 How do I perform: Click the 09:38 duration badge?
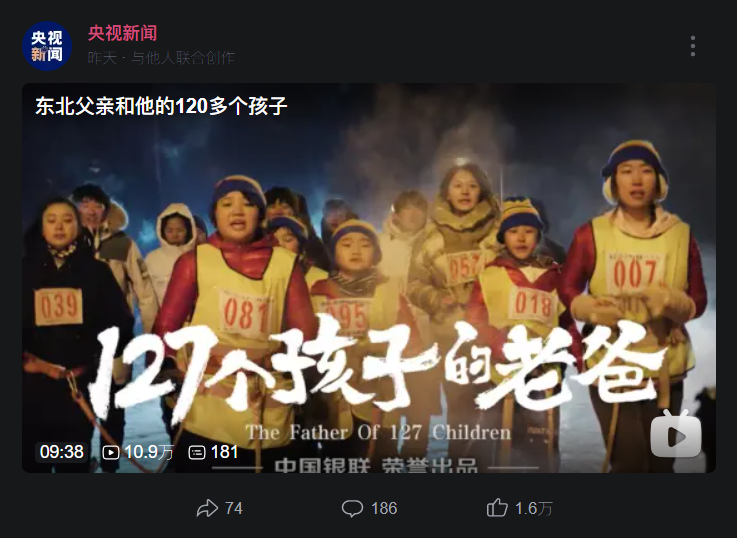pyautogui.click(x=62, y=452)
